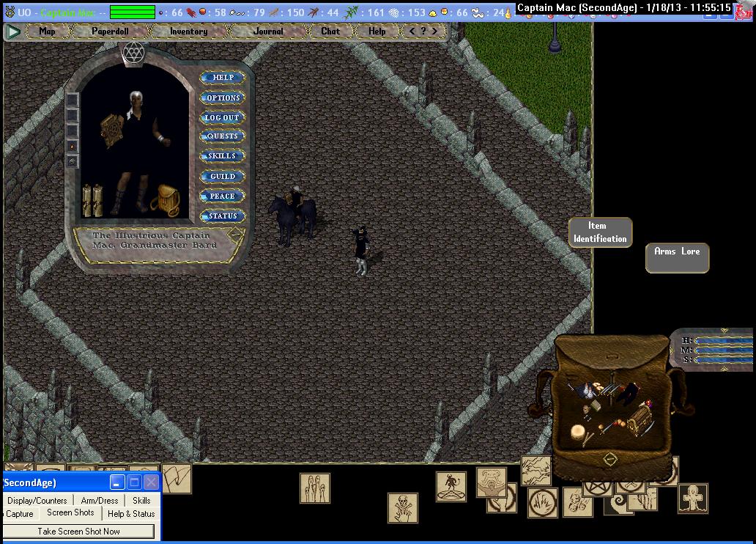Select the drum inside the backpack
The image size is (756, 544).
(x=579, y=433)
